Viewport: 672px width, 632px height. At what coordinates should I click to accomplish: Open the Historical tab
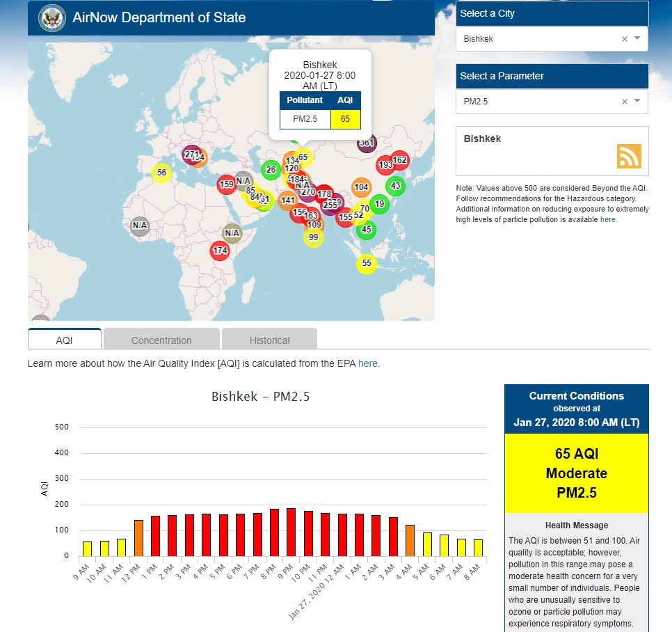(x=269, y=340)
